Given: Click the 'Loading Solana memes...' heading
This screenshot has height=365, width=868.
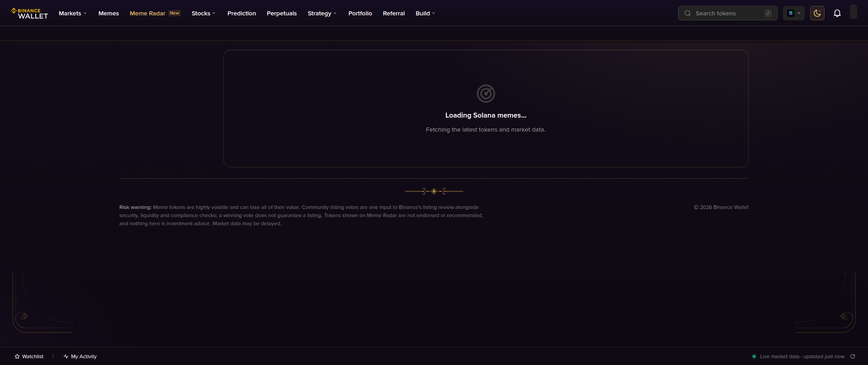Looking at the screenshot, I should (486, 115).
